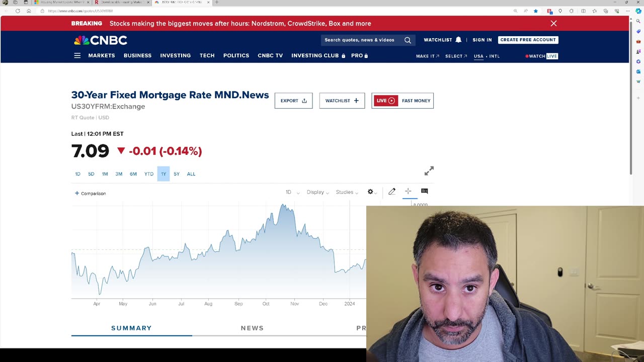Screen dimensions: 644x362
Task: Click CREATE FREE ACCOUNT
Action: point(528,40)
